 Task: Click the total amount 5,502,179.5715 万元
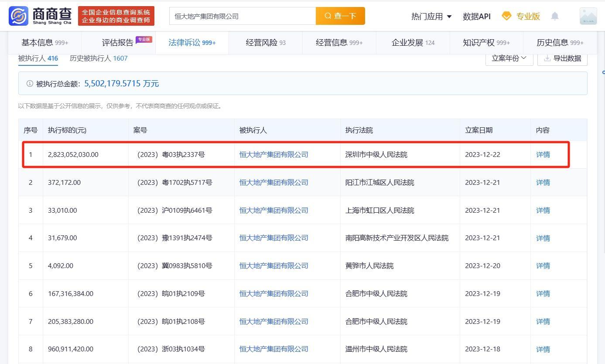[122, 83]
